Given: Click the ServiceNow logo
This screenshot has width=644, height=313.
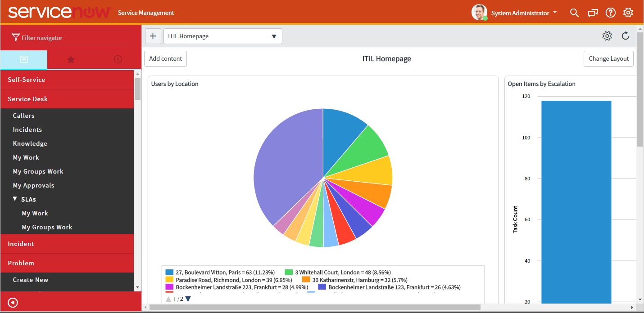Looking at the screenshot, I should click(59, 12).
